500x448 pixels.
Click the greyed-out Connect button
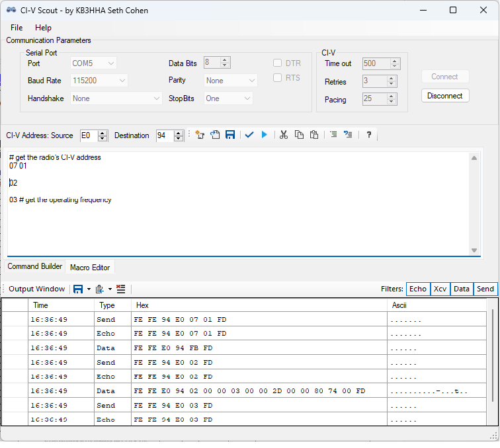point(445,77)
